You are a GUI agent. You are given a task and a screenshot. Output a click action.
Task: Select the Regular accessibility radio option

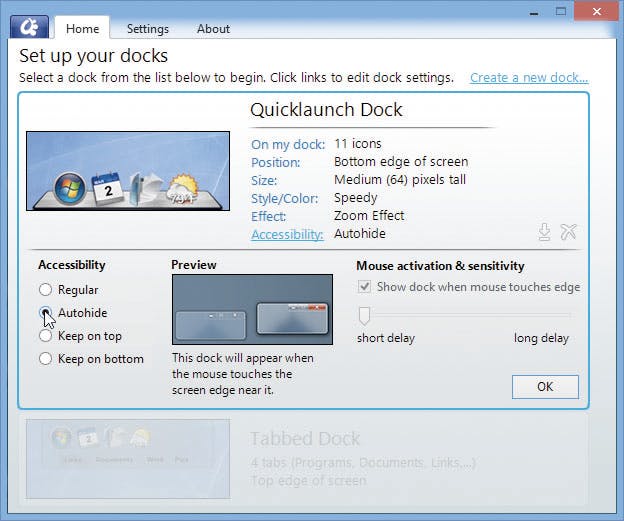tap(45, 290)
